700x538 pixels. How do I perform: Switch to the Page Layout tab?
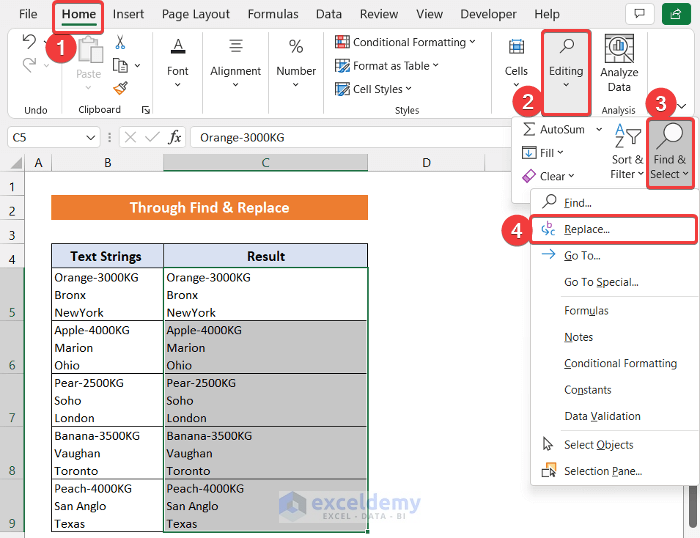click(196, 14)
